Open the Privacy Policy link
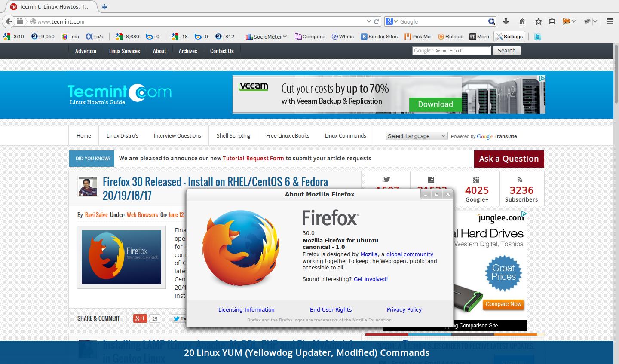619x364 pixels. coord(404,309)
